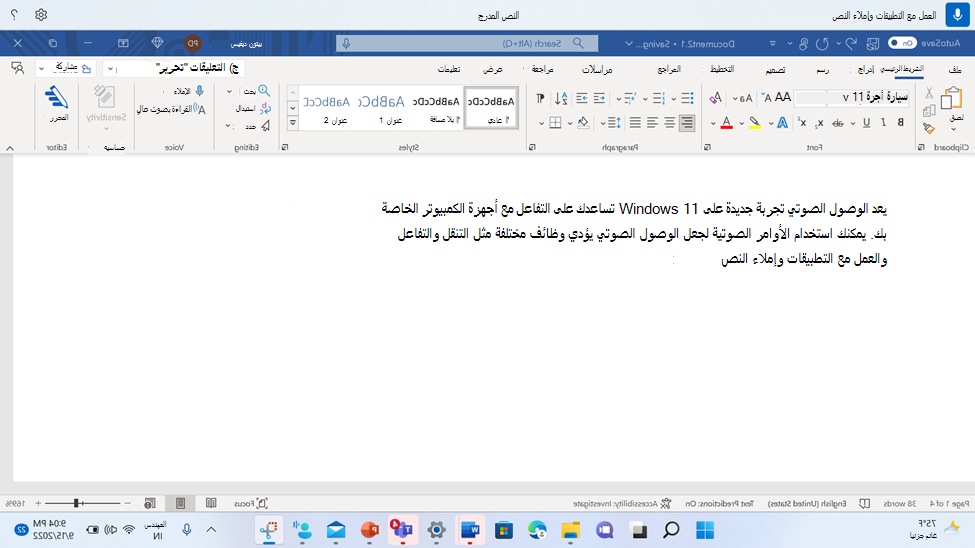Click the Share button مشاركة
975x548 pixels.
[65, 68]
